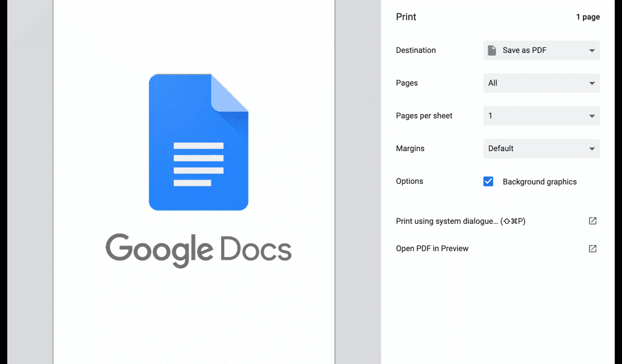Click the Pages label text

[406, 83]
